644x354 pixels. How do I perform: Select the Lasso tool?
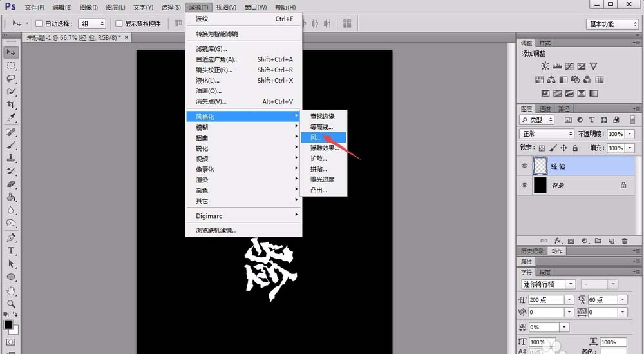pos(11,79)
